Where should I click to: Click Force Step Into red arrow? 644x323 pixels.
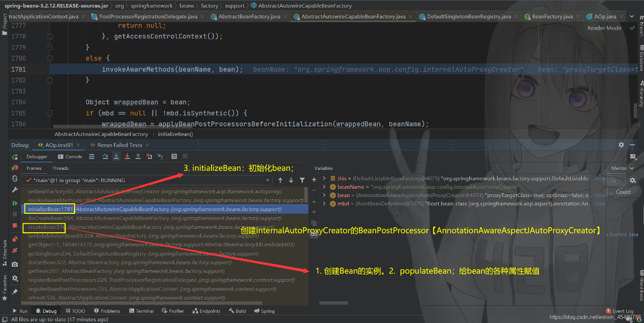tap(127, 156)
